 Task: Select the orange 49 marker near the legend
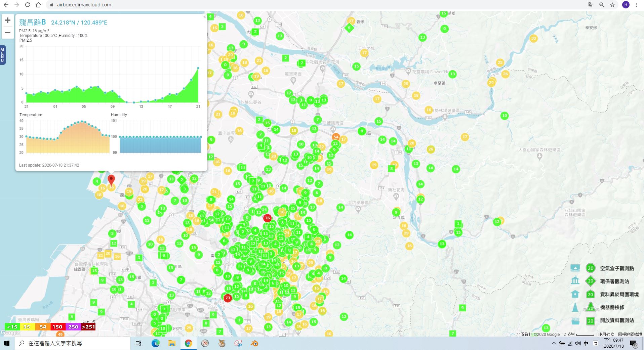60,334
